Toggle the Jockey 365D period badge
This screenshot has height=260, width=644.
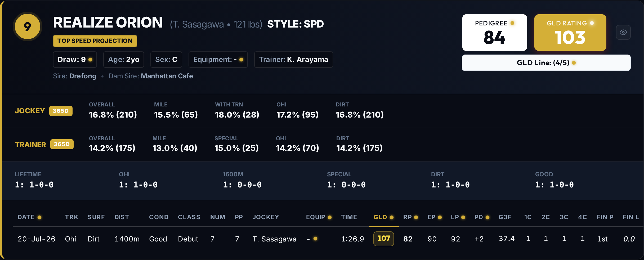61,111
